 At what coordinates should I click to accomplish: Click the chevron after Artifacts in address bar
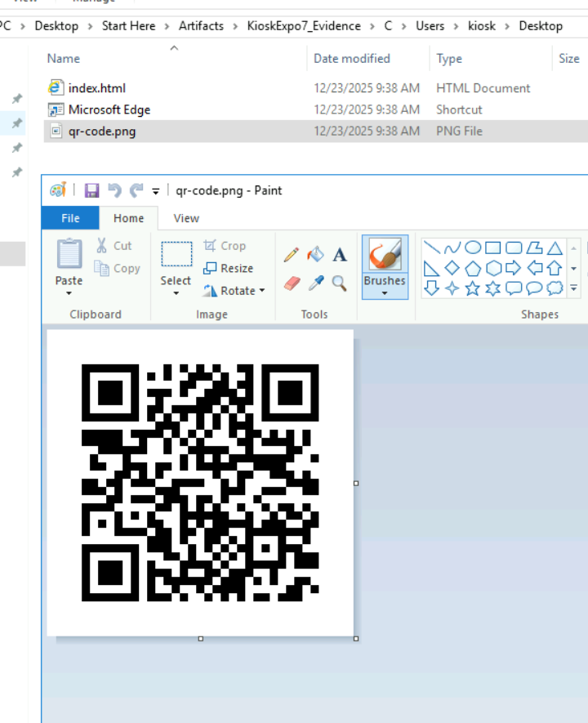click(x=235, y=26)
